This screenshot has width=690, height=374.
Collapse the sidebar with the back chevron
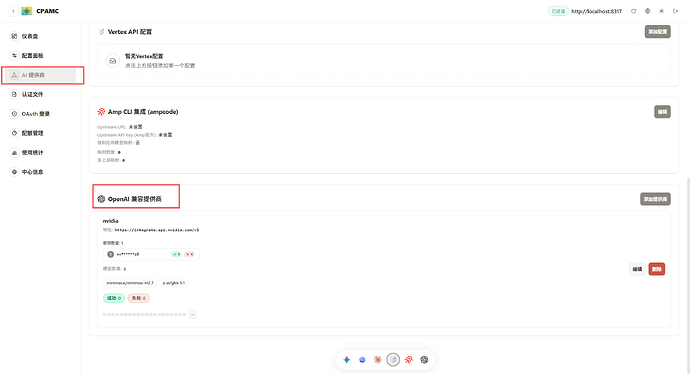[13, 11]
